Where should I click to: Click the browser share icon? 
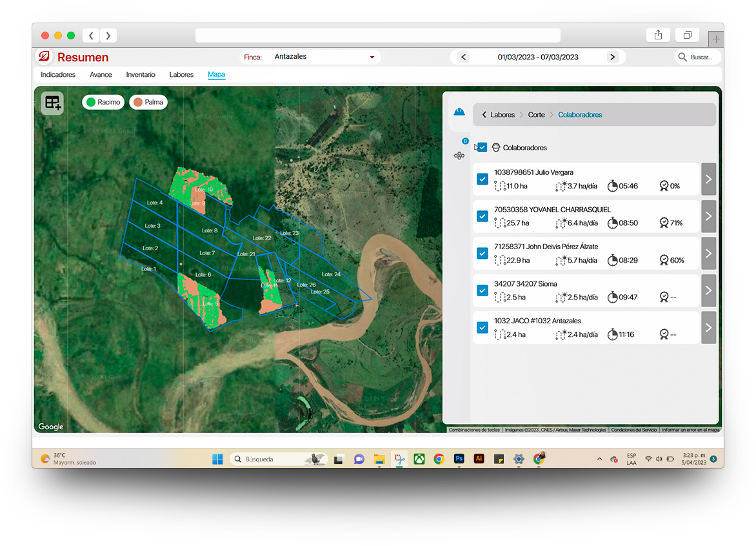tap(658, 35)
